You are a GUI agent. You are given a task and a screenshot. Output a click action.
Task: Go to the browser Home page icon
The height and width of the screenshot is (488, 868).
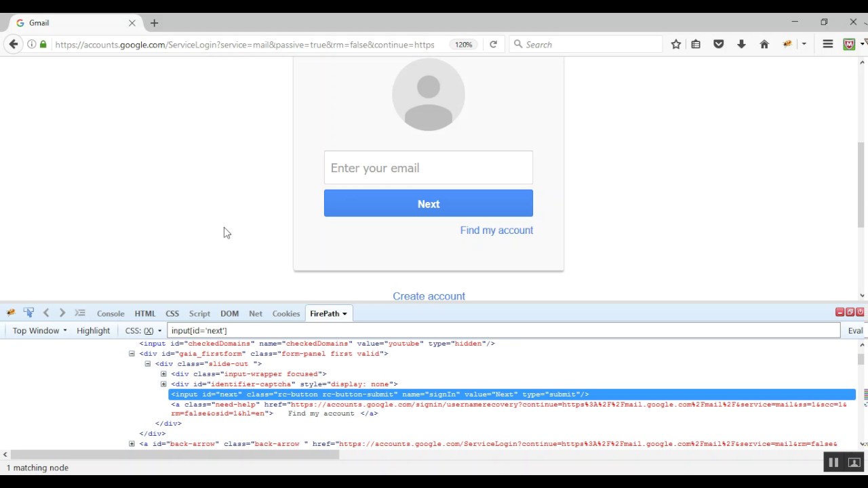[764, 44]
